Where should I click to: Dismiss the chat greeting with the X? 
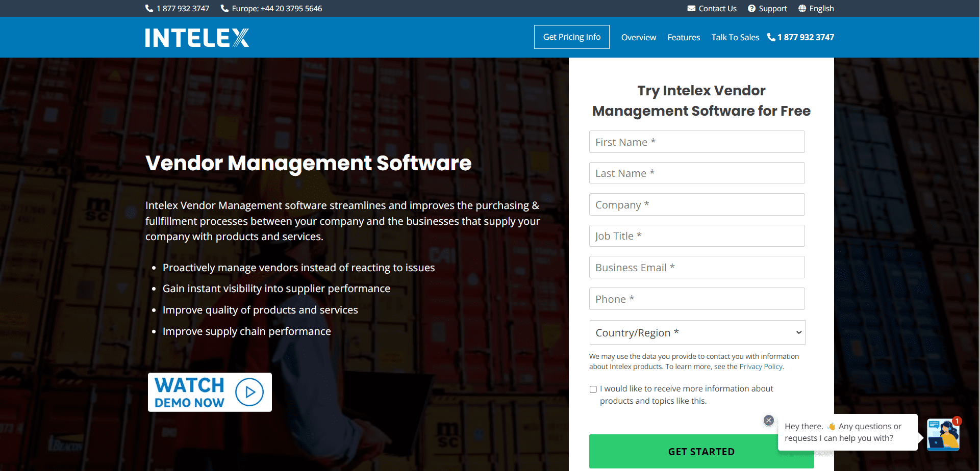[769, 420]
